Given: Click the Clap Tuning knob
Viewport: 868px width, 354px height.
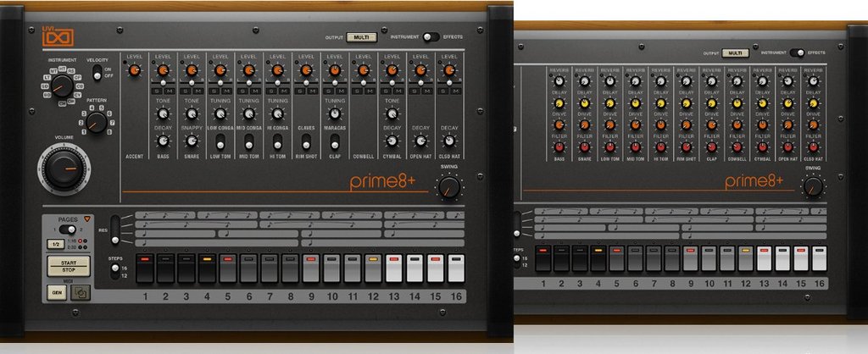Looking at the screenshot, I should (x=334, y=113).
